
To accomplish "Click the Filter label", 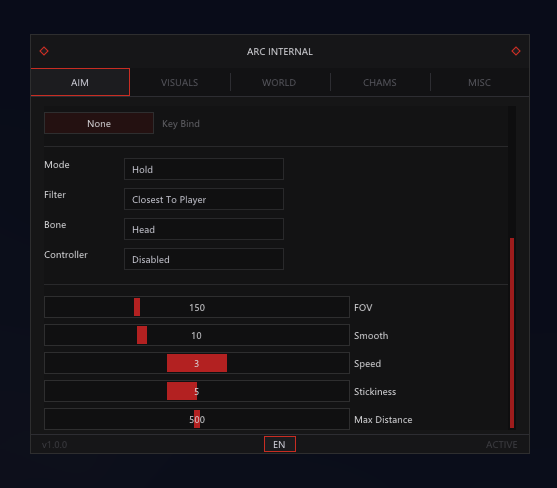I will (55, 195).
